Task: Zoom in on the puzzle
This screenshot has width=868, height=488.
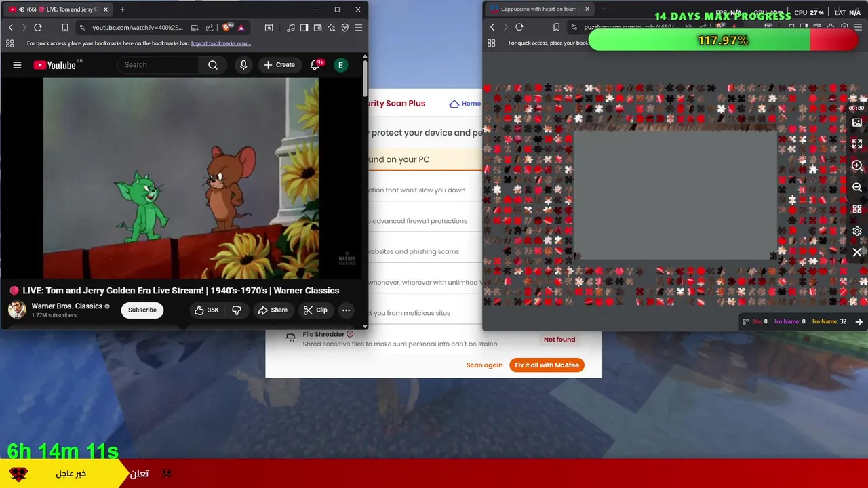Action: [857, 166]
